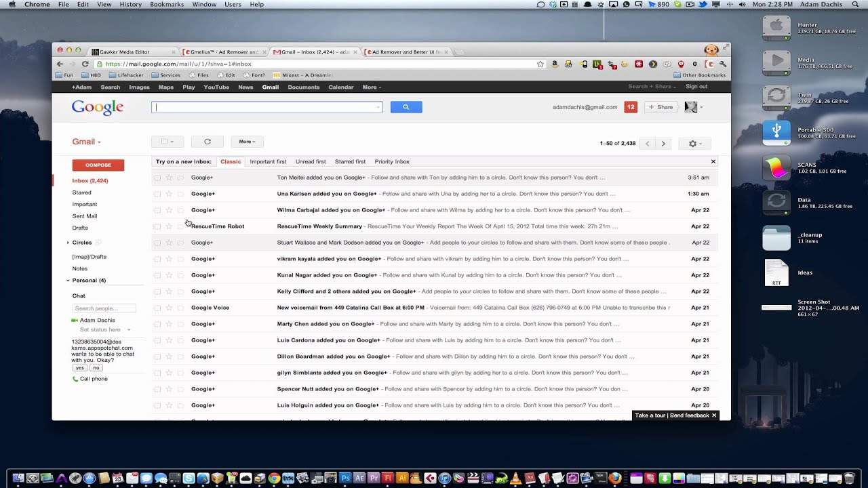Star the Google Voice voicemail email
868x488 pixels.
[x=169, y=308]
